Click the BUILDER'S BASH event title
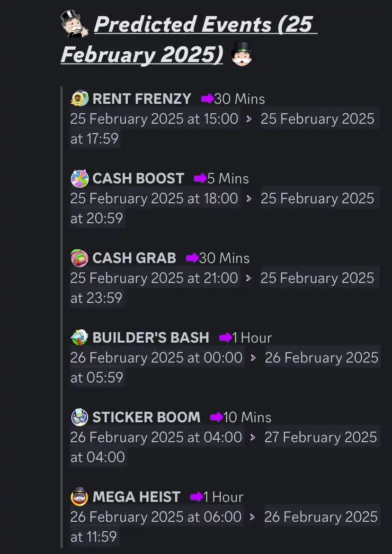The image size is (392, 554). (151, 337)
